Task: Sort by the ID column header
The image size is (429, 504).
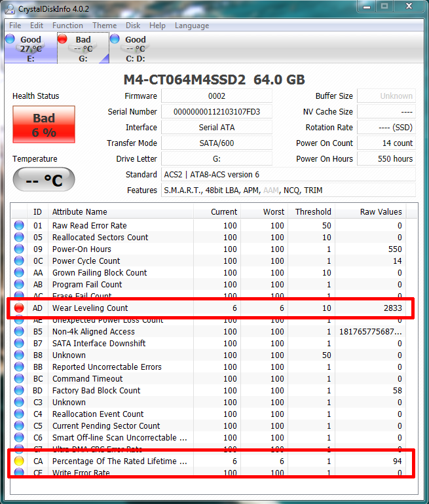Action: 37,212
